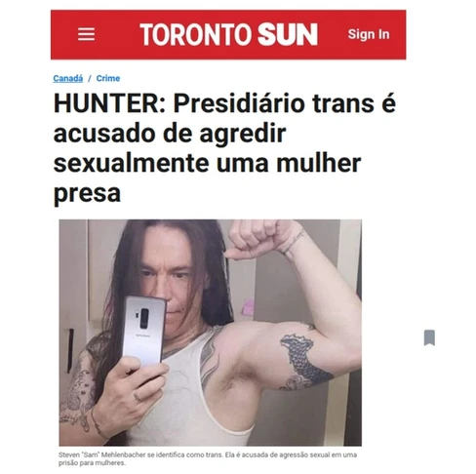
Task: Open the Crime category breadcrumb
Action: pyautogui.click(x=108, y=78)
